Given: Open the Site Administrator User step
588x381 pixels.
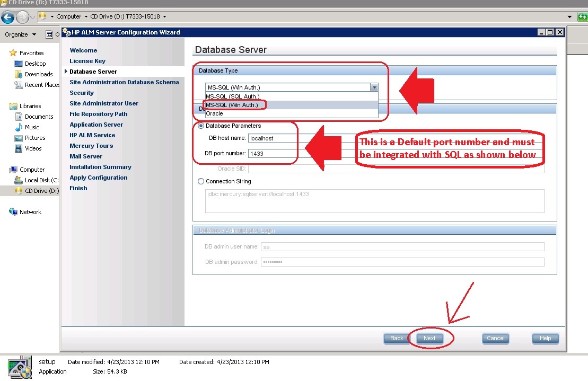Looking at the screenshot, I should pos(104,103).
